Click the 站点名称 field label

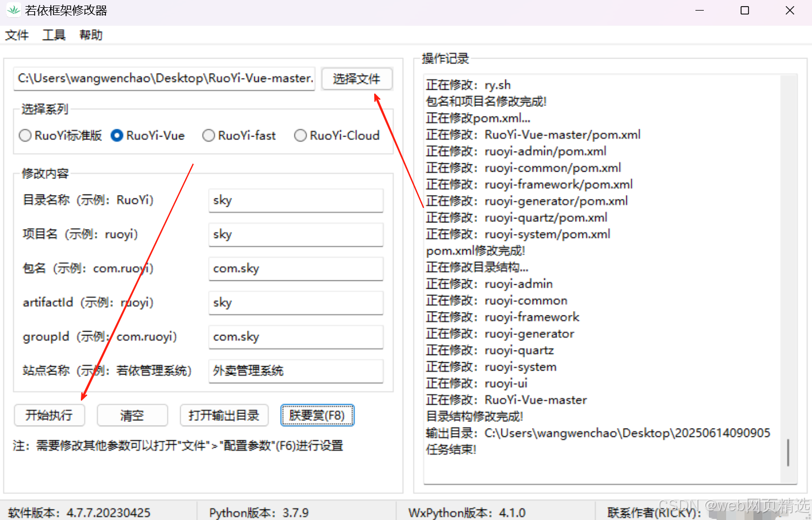[107, 371]
